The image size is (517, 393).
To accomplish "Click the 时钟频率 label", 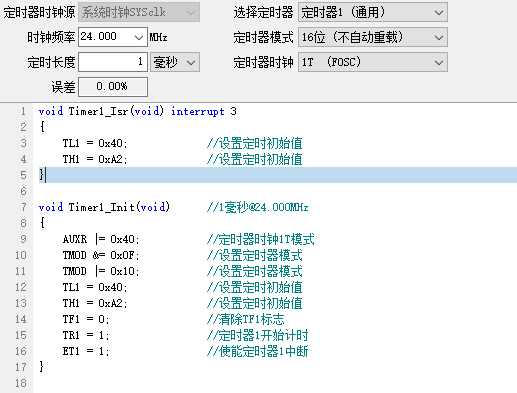I will tap(51, 37).
